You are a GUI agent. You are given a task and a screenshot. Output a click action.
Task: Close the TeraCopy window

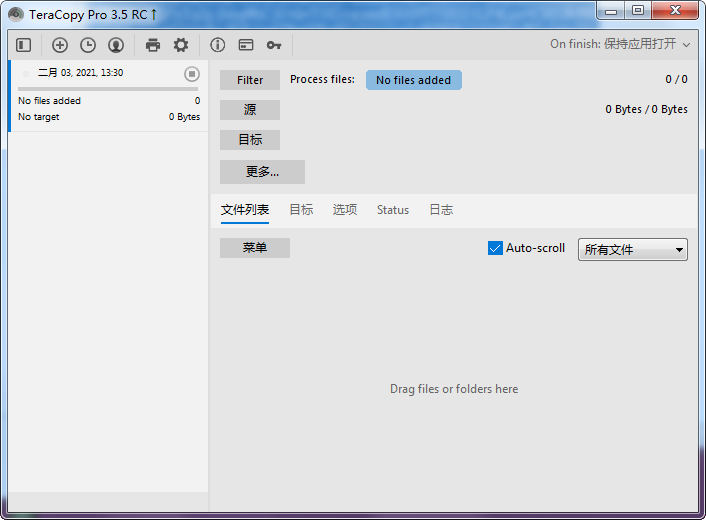point(675,11)
